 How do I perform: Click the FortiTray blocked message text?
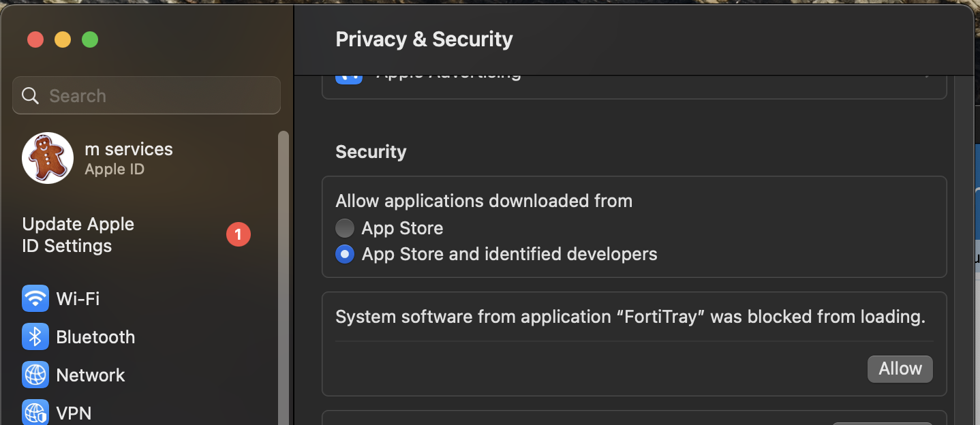tap(630, 317)
